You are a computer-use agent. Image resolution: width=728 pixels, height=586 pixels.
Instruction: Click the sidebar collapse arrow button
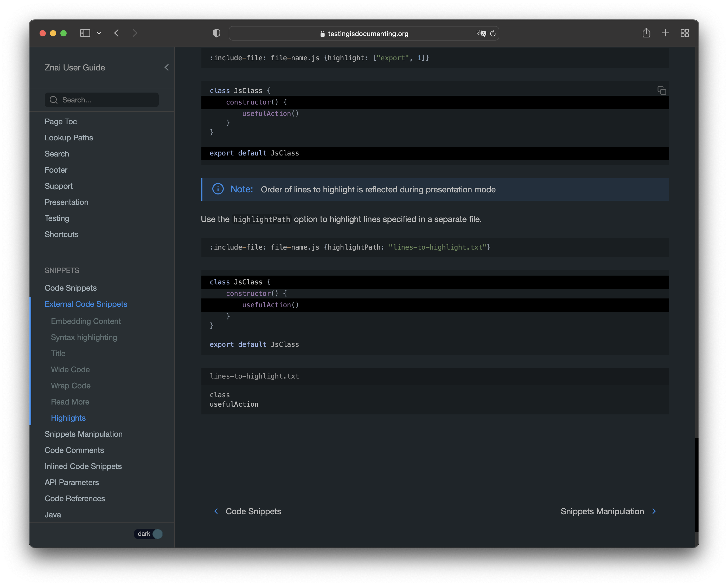click(x=167, y=67)
